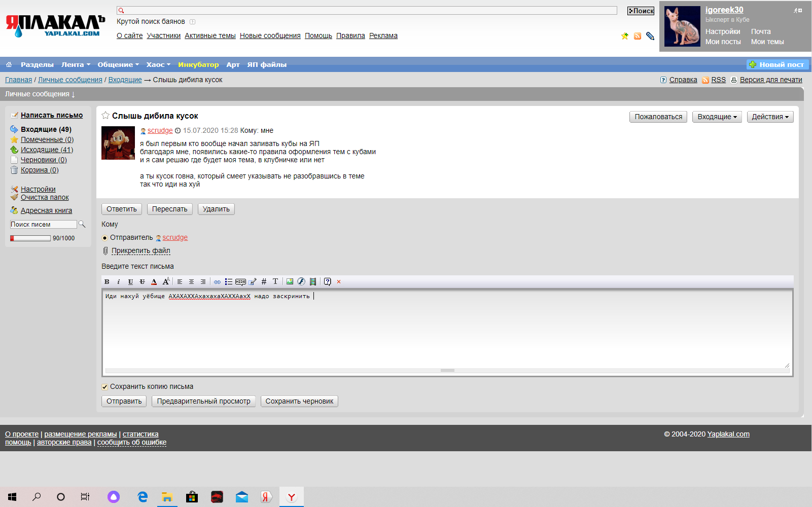Click inside the message text area
Viewport: 812px width, 507px height.
[x=447, y=330]
